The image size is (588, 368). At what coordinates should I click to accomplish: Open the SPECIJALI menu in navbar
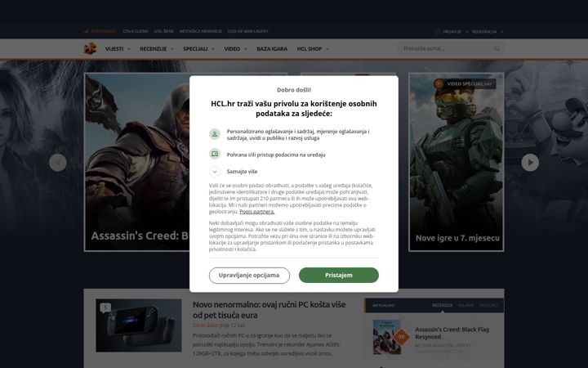195,49
